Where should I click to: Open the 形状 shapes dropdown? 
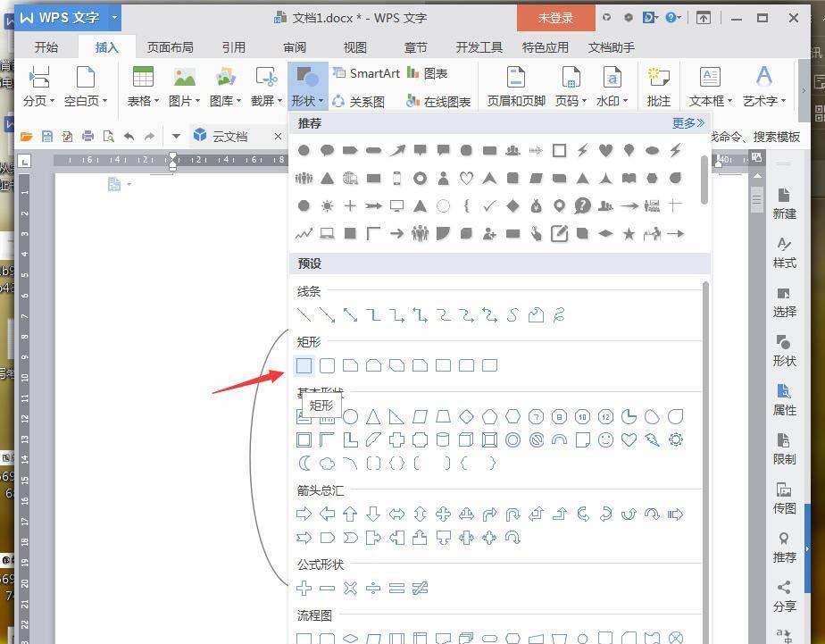pyautogui.click(x=308, y=87)
